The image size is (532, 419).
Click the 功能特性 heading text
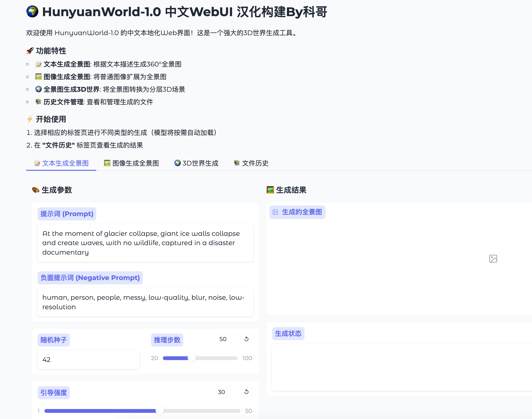click(x=51, y=51)
